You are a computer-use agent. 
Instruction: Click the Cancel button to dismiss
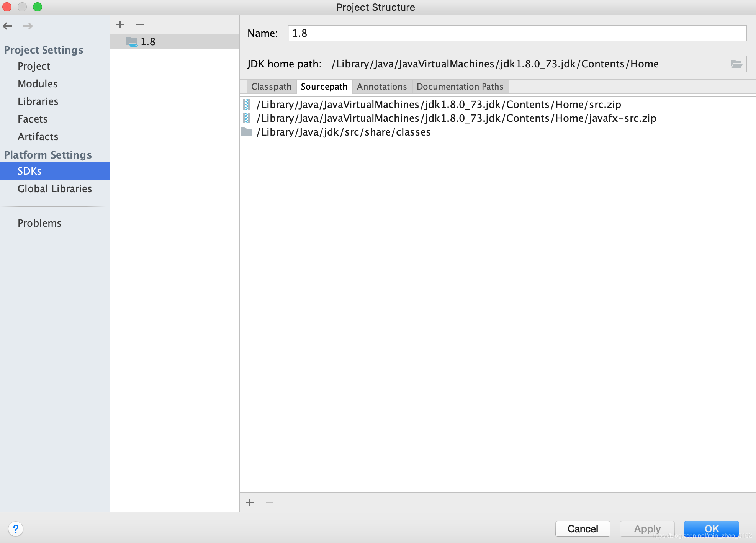point(583,528)
